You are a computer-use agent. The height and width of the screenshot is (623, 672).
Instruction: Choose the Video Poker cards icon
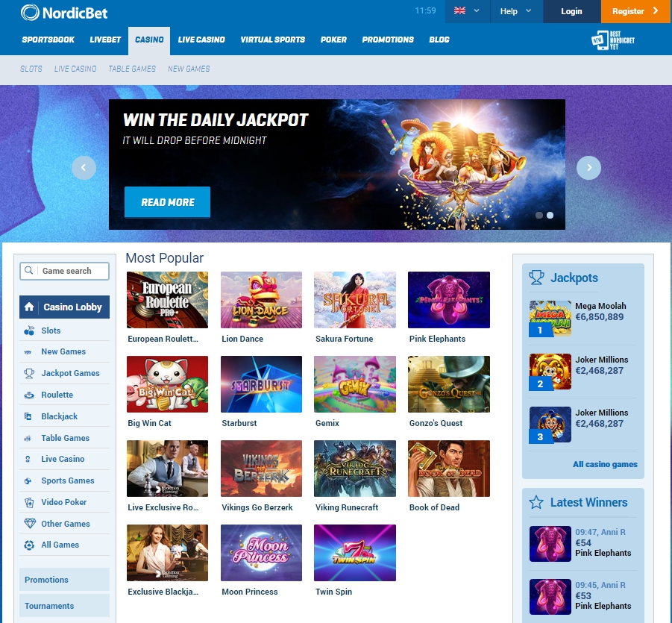29,503
